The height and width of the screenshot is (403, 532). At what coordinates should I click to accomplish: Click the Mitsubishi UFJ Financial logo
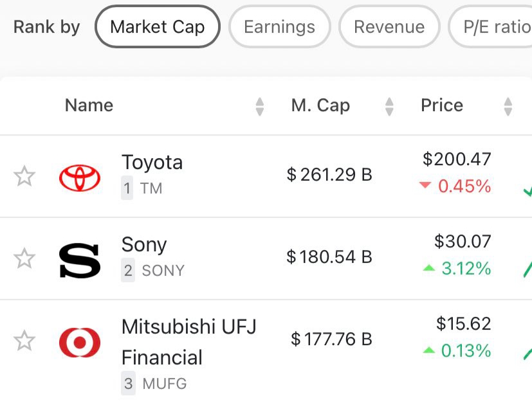click(80, 343)
